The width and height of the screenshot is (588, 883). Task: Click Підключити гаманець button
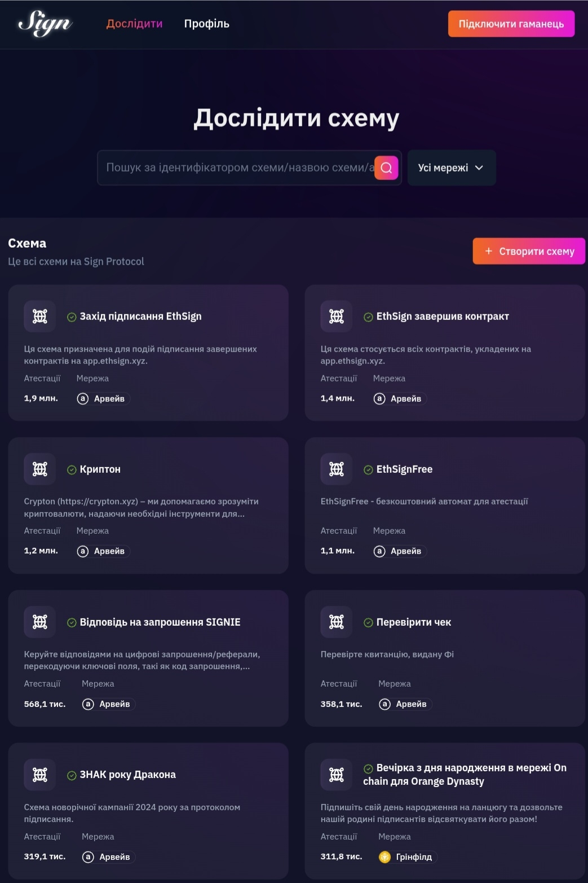point(511,24)
